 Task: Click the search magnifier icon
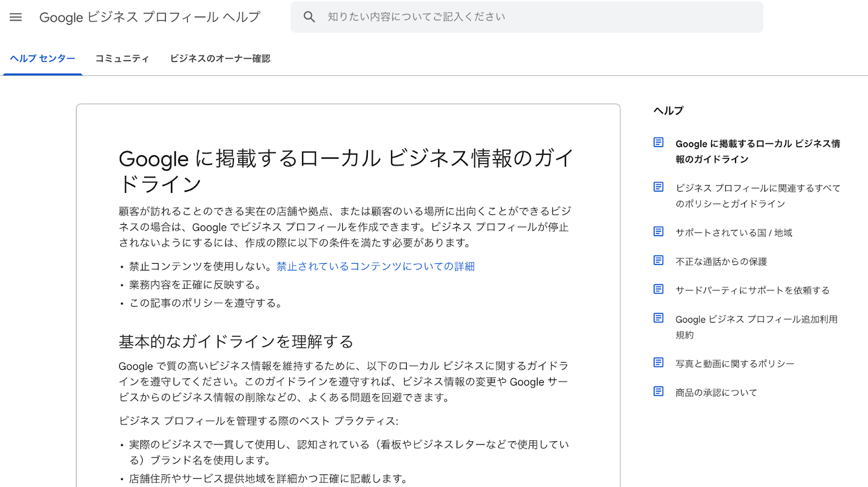click(x=309, y=17)
